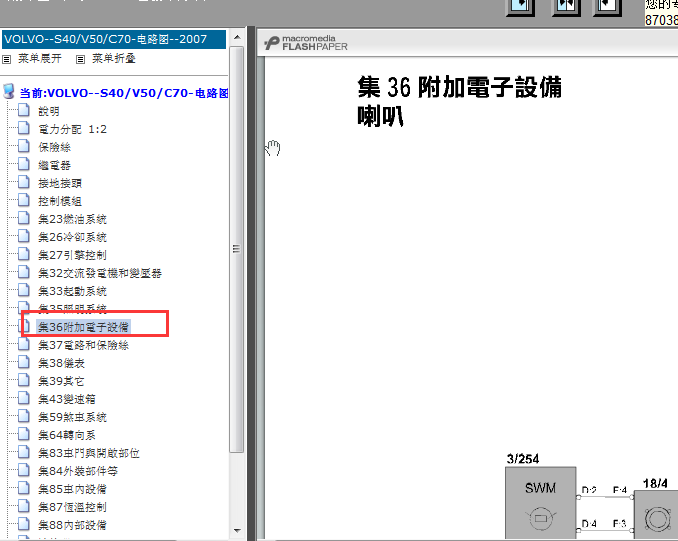Click the page icon beside 集83車門與開啟部位
The width and height of the screenshot is (678, 541).
[24, 452]
